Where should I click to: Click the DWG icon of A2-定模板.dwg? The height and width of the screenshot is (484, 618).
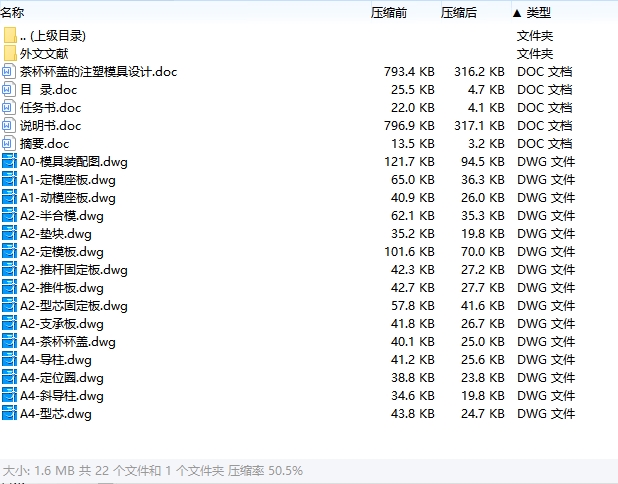point(9,252)
